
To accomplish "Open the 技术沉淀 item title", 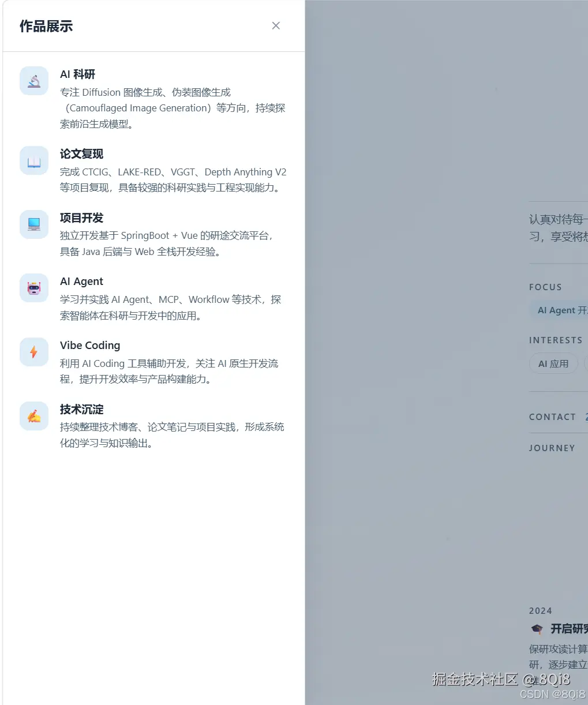I will click(81, 410).
